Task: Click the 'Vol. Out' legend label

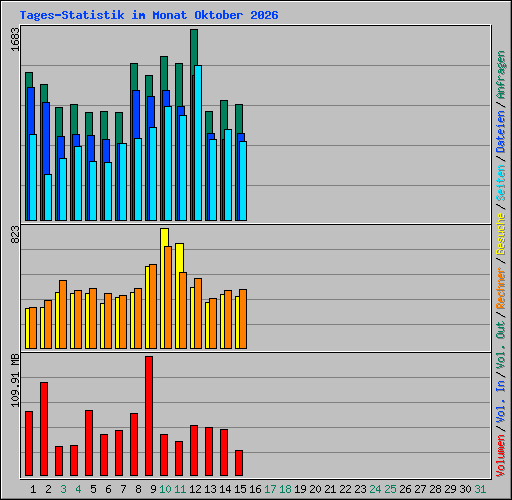Action: click(501, 344)
